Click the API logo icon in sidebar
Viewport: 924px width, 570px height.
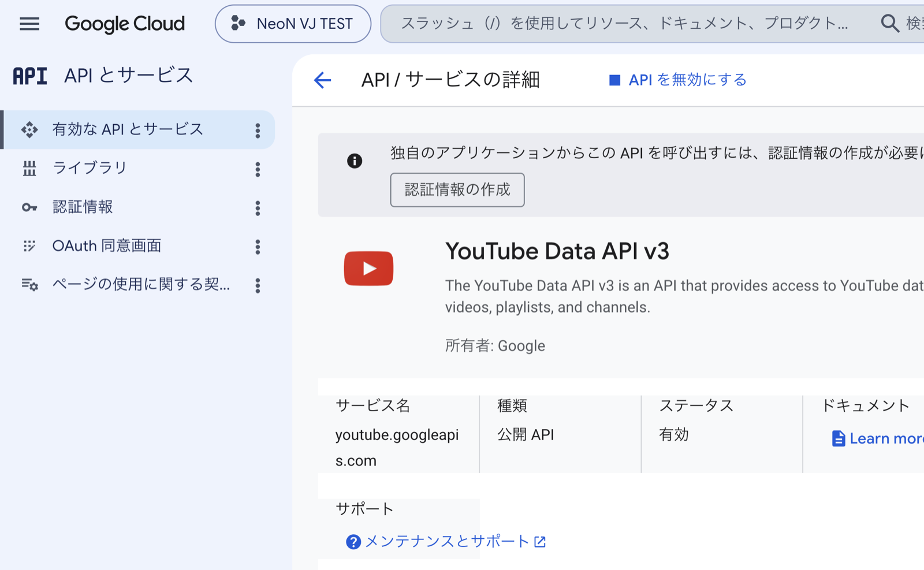[x=30, y=76]
